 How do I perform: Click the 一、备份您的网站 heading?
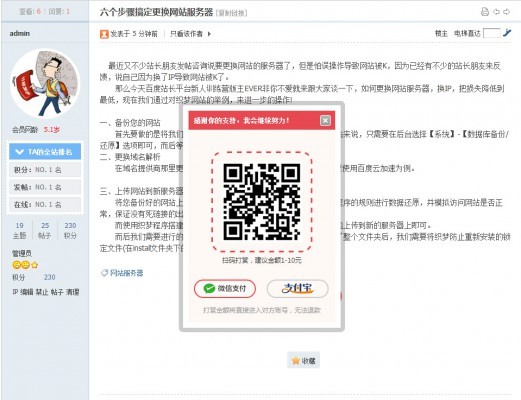pyautogui.click(x=130, y=123)
